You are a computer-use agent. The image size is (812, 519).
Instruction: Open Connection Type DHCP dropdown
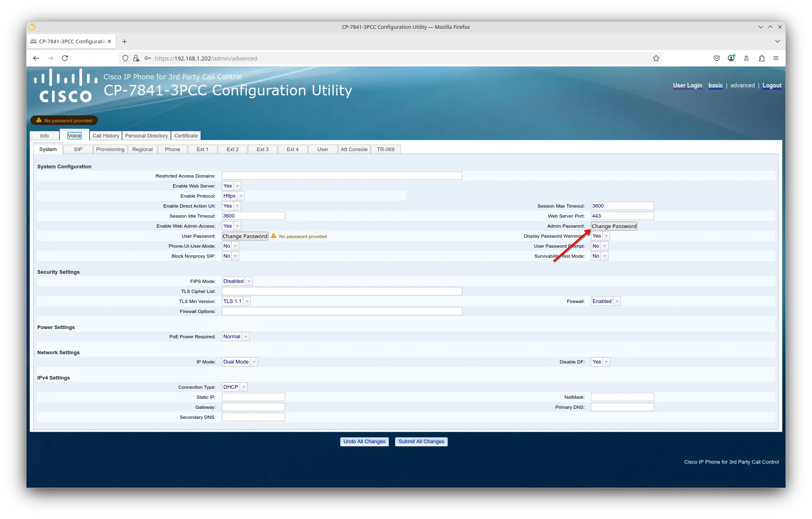tap(234, 387)
